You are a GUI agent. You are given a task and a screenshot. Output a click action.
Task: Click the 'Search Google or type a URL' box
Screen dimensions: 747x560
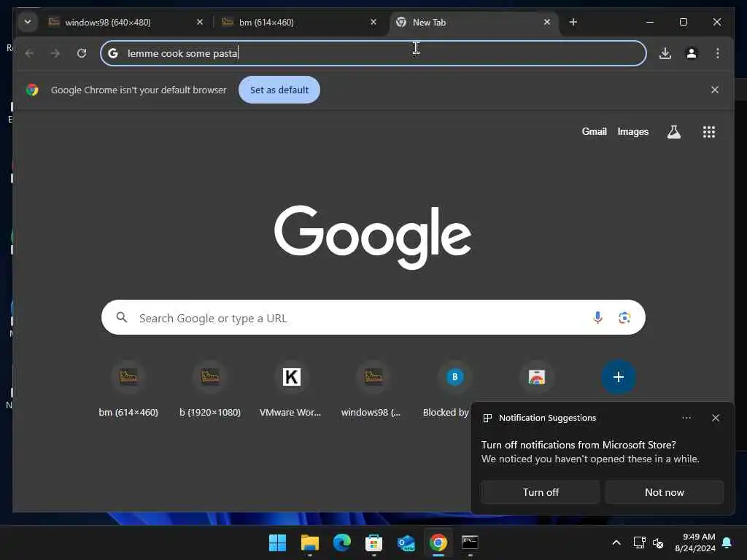pos(373,318)
